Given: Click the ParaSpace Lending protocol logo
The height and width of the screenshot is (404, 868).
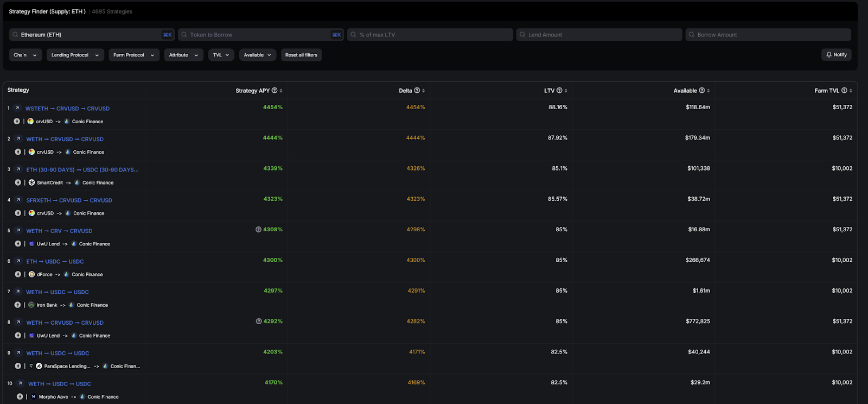Looking at the screenshot, I should [39, 366].
